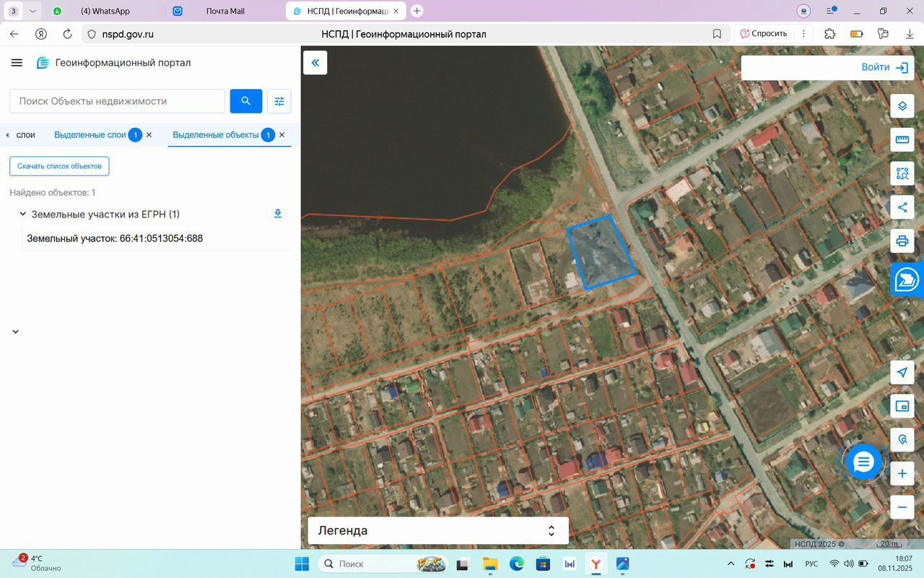Go back in browser navigation
This screenshot has height=578, width=924.
(14, 34)
